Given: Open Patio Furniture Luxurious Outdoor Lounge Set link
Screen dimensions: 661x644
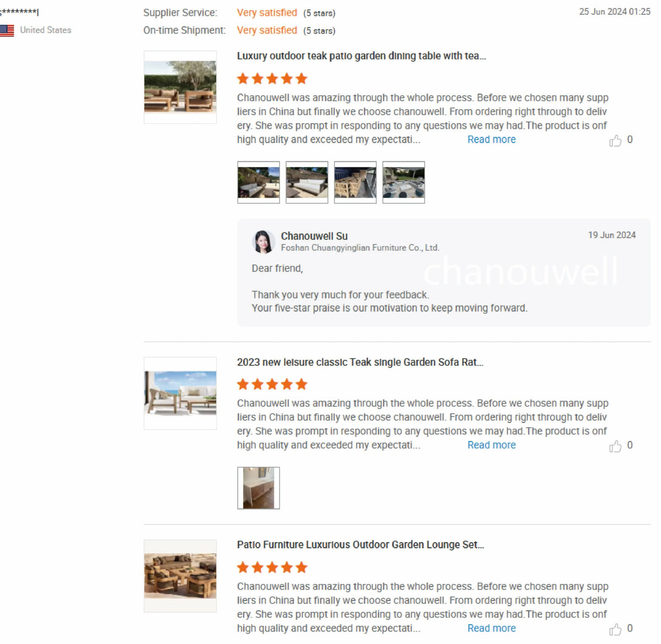Looking at the screenshot, I should [361, 545].
